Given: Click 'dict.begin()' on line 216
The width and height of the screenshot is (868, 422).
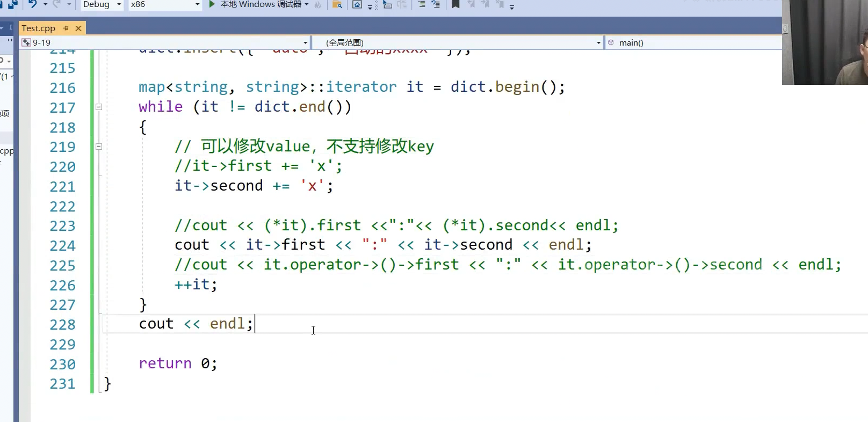Looking at the screenshot, I should pyautogui.click(x=503, y=87).
